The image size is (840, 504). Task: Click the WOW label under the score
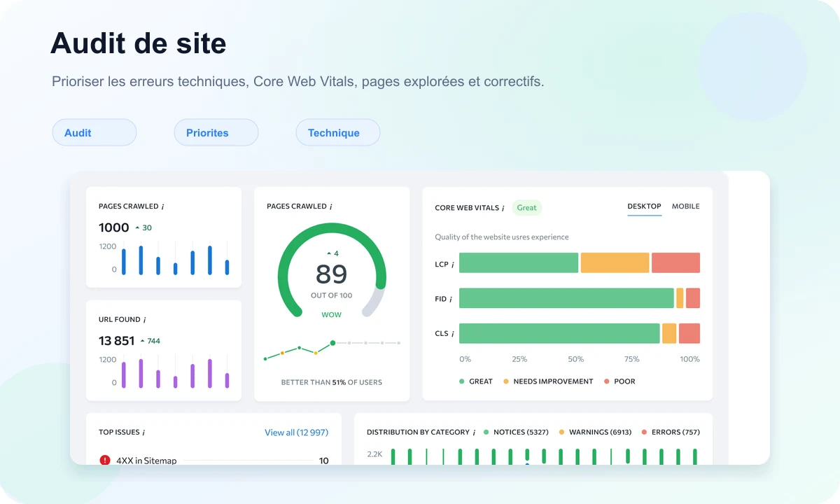click(x=332, y=315)
